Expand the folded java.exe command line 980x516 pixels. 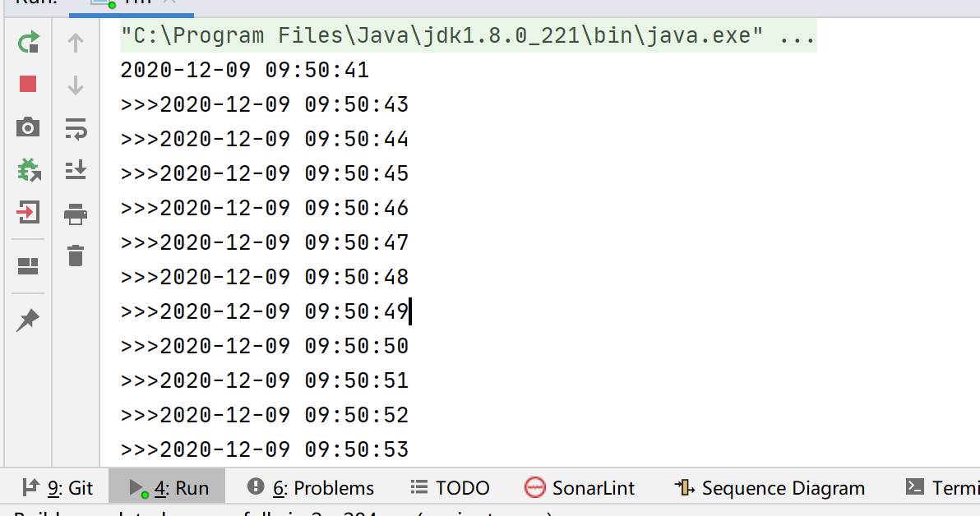[796, 37]
